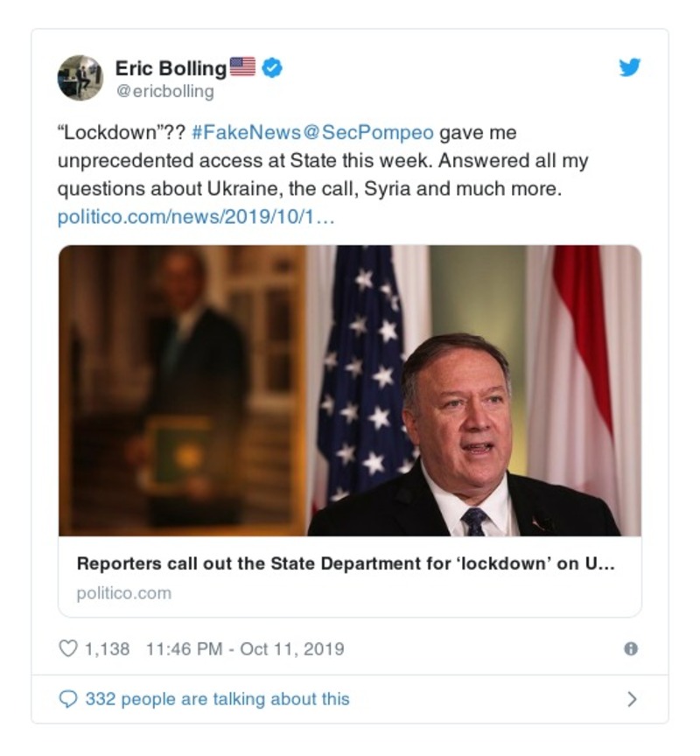Click Eric Bolling's profile avatar
The height and width of the screenshot is (756, 700).
tap(80, 78)
